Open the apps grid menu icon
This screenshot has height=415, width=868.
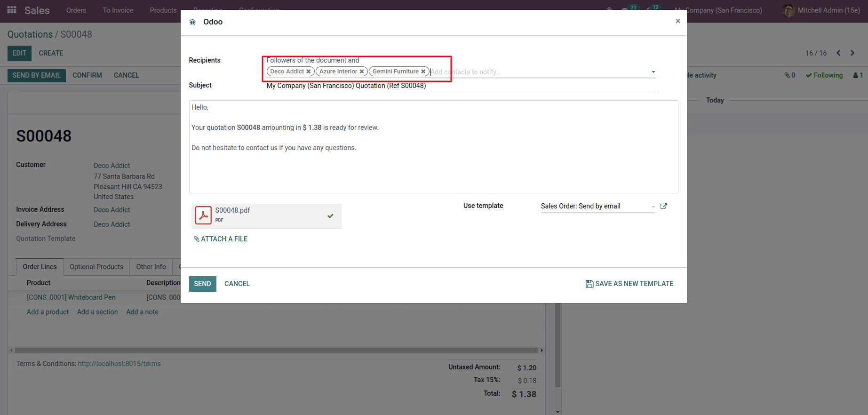tap(12, 10)
